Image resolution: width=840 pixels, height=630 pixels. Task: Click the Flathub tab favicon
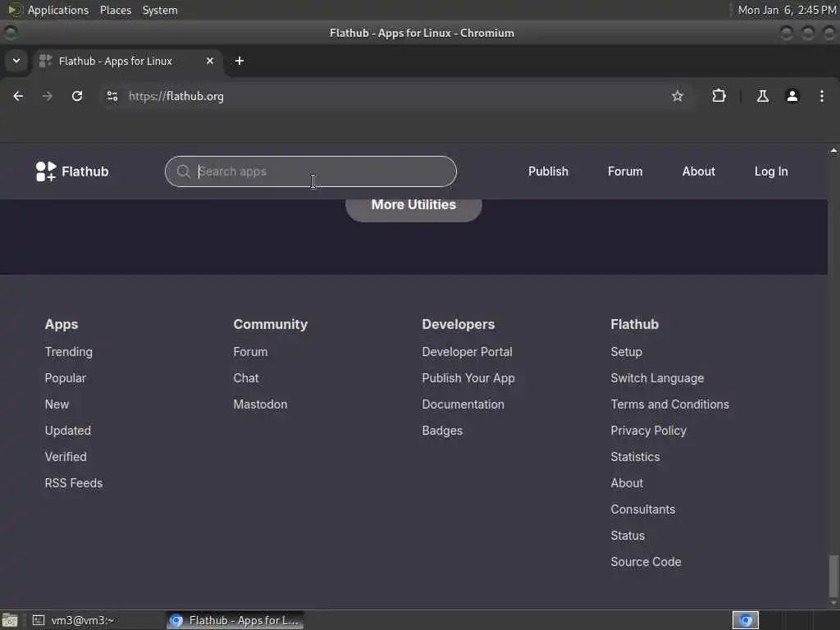46,61
